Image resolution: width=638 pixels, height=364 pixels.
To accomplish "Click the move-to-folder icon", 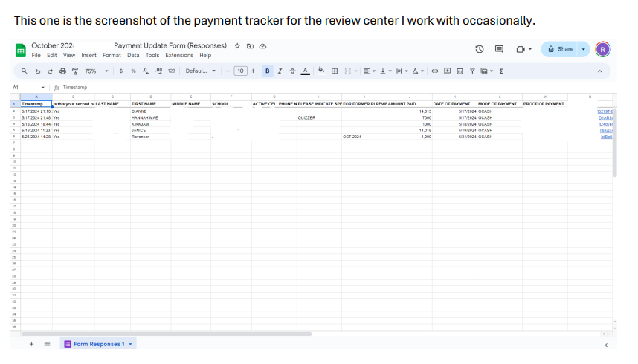I will click(x=251, y=46).
